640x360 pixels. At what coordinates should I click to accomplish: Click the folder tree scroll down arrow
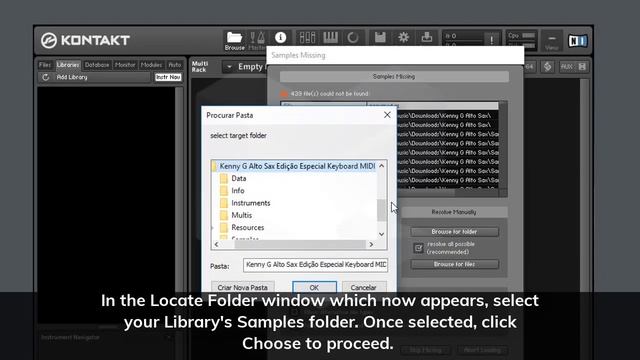pyautogui.click(x=382, y=234)
